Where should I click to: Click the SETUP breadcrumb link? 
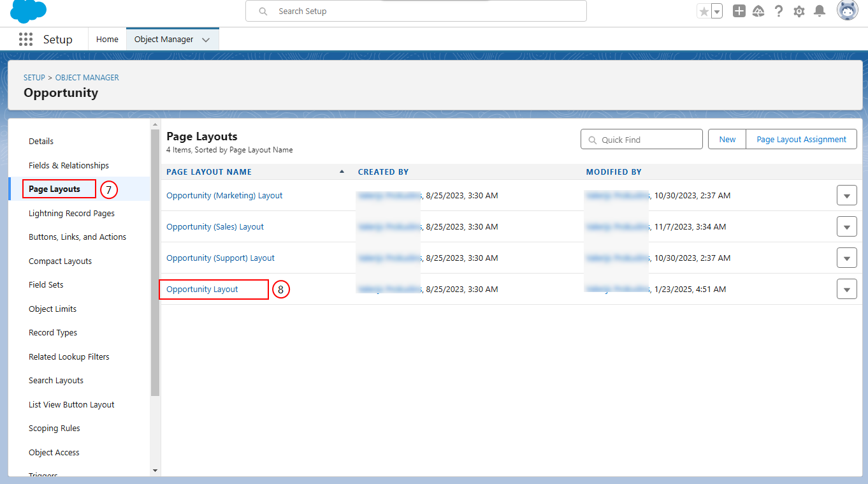34,78
